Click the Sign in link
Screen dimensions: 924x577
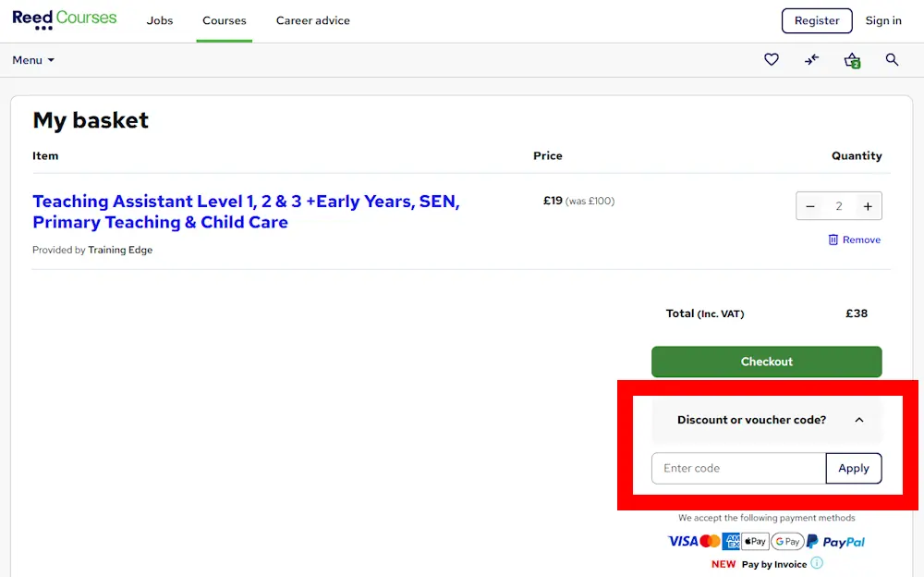click(883, 20)
